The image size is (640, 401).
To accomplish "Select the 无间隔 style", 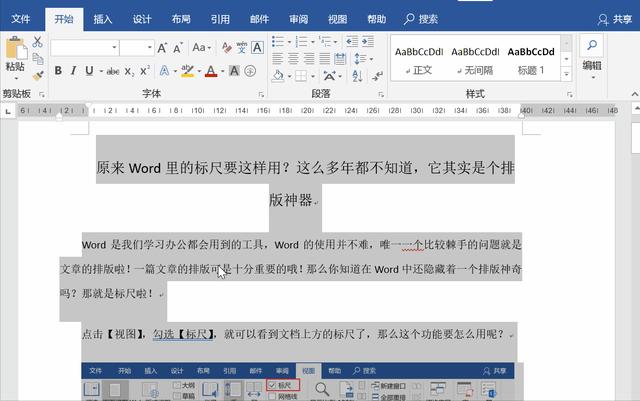I will 475,60.
